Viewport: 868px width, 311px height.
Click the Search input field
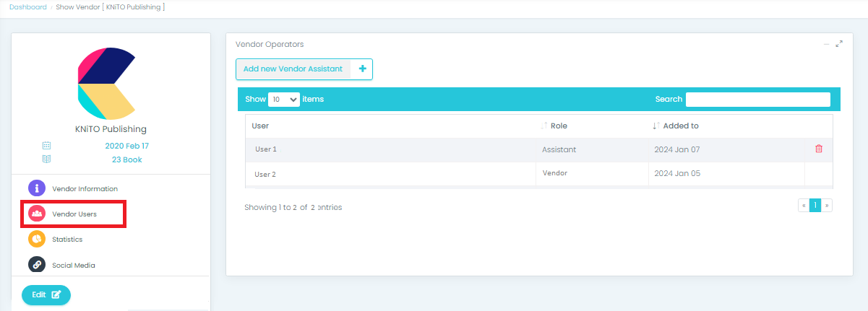(x=757, y=100)
